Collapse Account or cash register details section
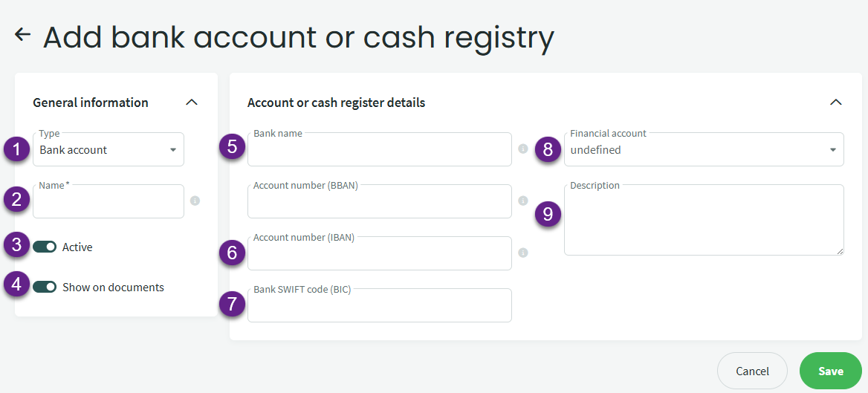This screenshot has height=393, width=868. (835, 102)
